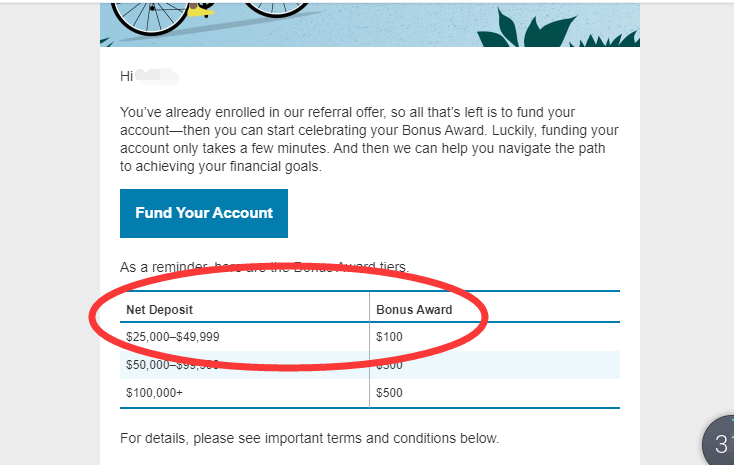Click the Fund Your Account button
Viewport: 734px width, 465px height.
204,213
